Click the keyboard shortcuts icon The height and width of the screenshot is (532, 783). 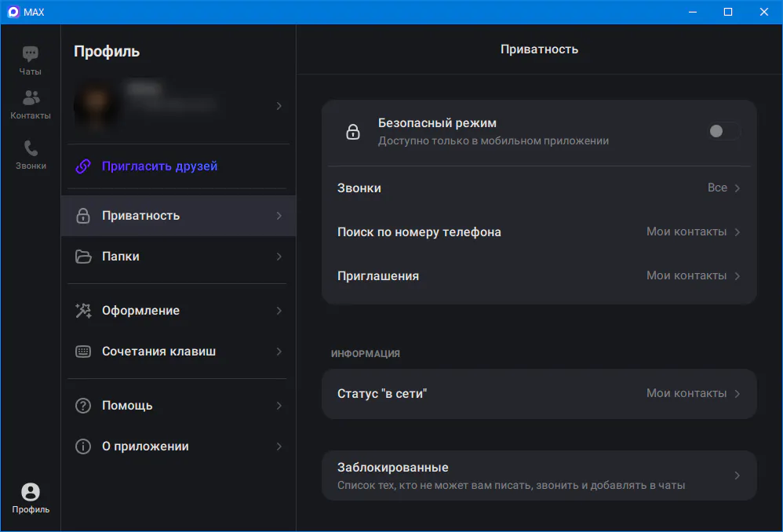(83, 352)
